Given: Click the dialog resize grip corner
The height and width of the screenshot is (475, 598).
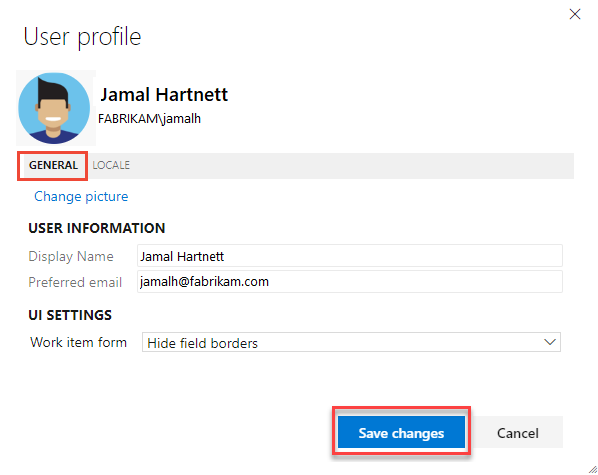Looking at the screenshot, I should coord(593,469).
